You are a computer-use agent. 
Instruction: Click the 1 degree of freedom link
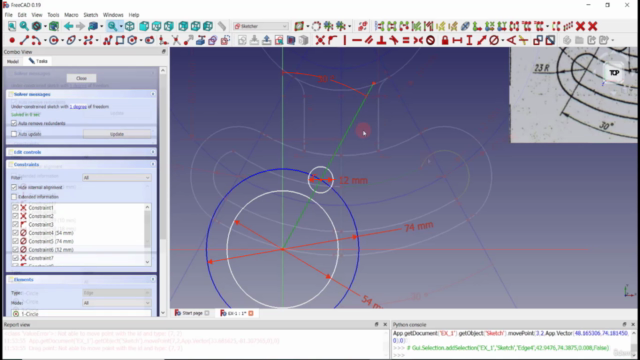click(78, 107)
